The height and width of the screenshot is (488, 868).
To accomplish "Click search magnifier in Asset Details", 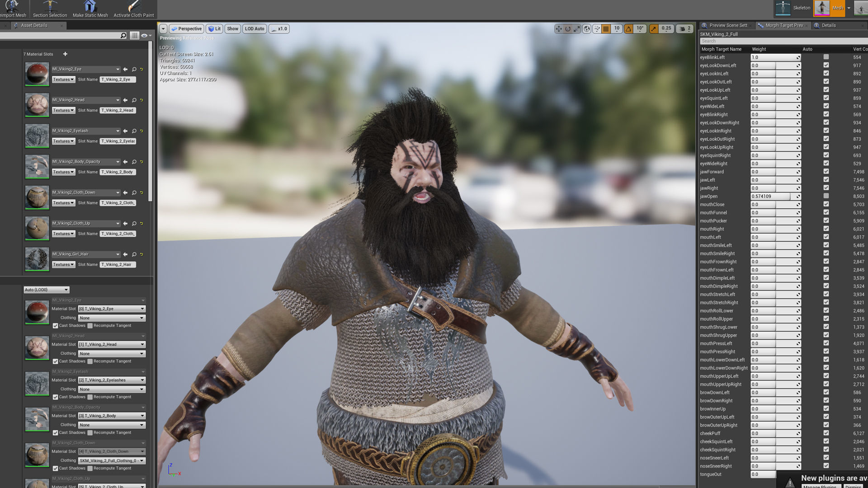I will (123, 35).
